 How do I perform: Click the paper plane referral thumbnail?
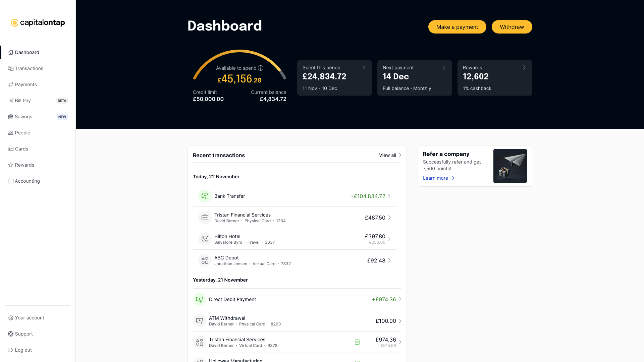click(x=510, y=166)
